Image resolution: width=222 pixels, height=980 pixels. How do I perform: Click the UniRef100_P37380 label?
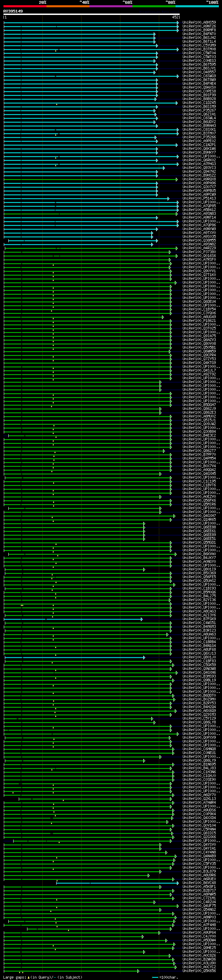[199, 252]
